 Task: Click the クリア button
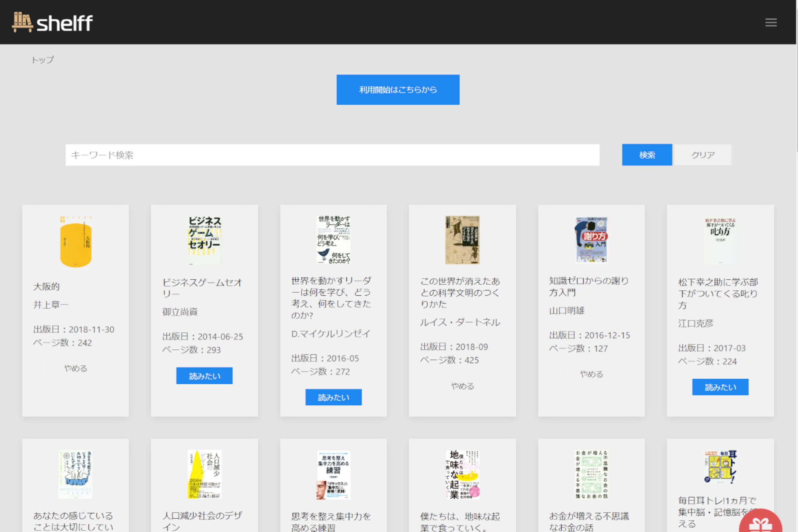point(703,155)
